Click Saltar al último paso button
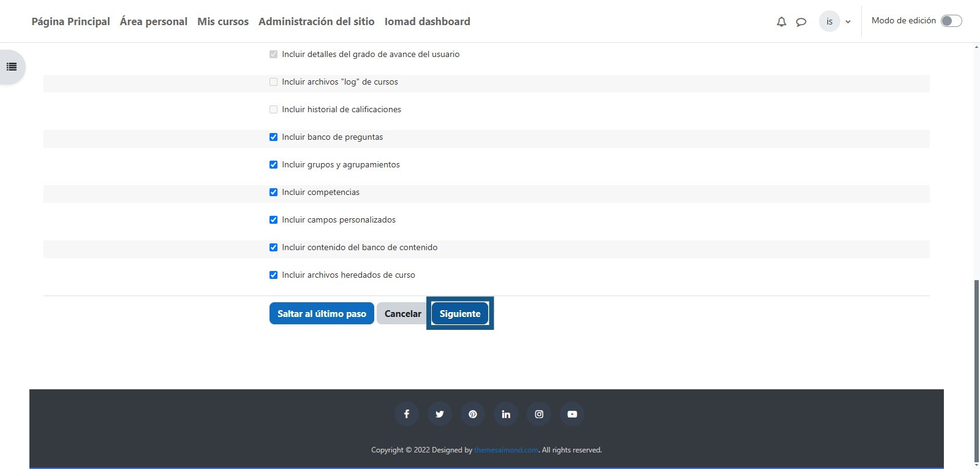This screenshot has width=980, height=469. [322, 313]
